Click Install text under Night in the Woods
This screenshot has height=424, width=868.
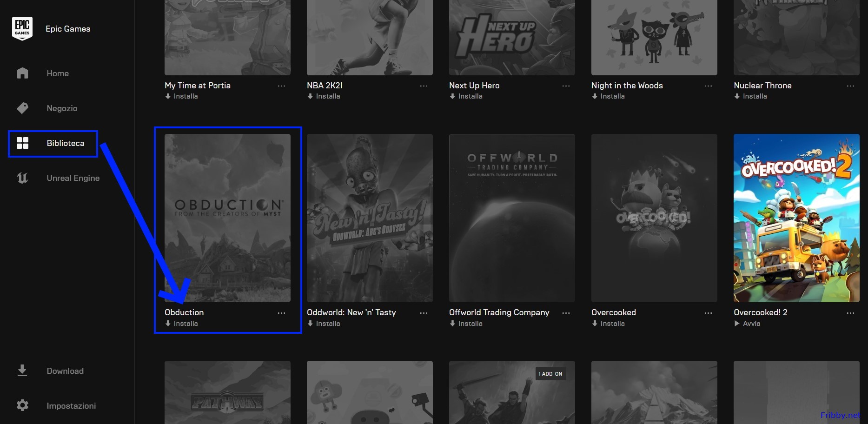[613, 96]
